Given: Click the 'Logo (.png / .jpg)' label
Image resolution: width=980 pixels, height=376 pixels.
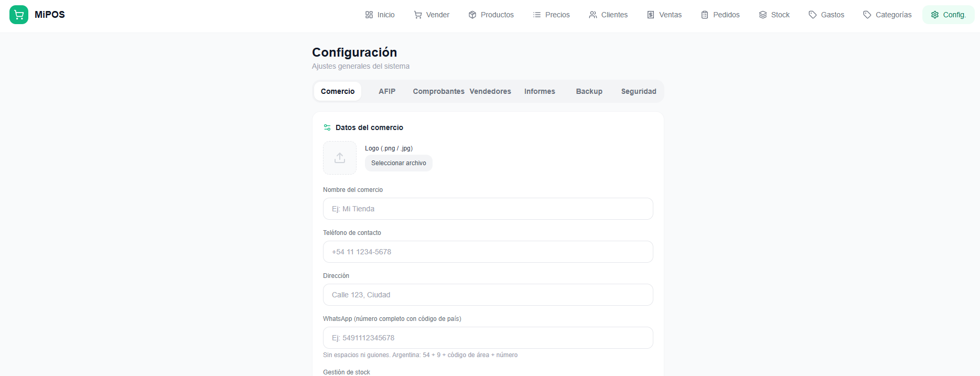Looking at the screenshot, I should (x=389, y=148).
